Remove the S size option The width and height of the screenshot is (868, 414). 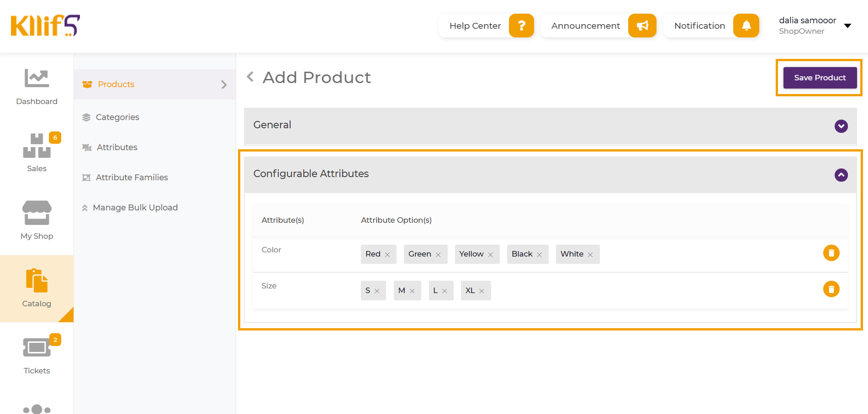tap(377, 291)
